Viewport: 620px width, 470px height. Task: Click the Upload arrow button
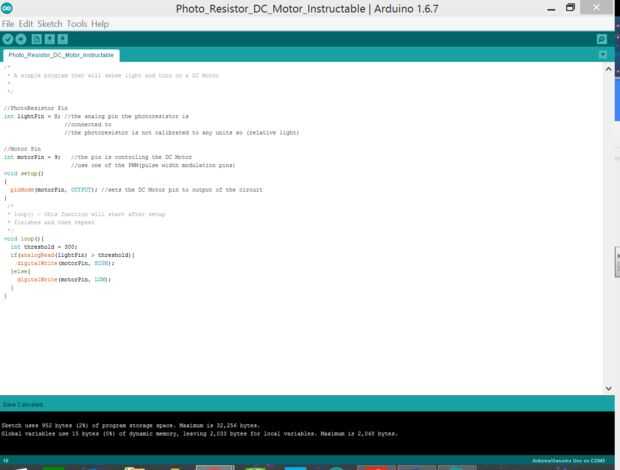21,39
